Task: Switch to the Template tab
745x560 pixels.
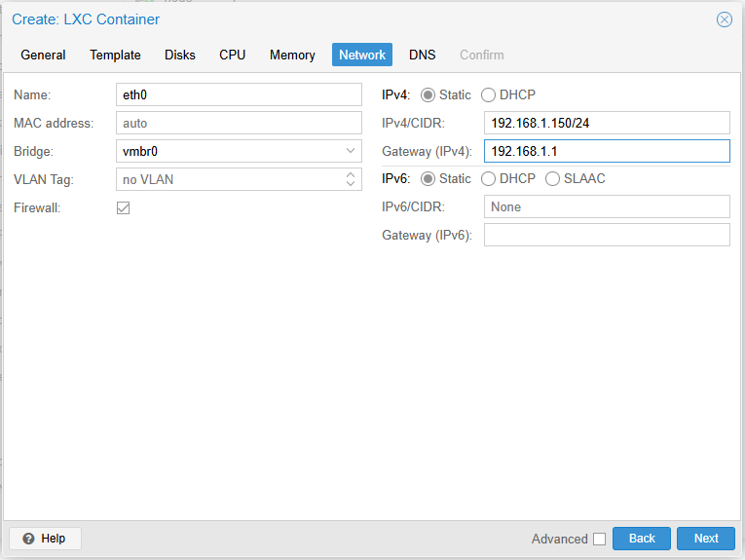Action: 115,55
